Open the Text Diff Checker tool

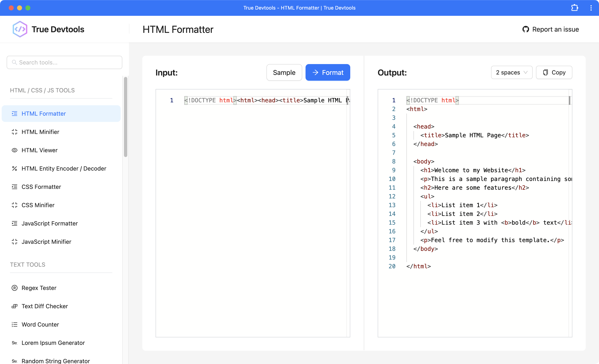(x=61, y=306)
